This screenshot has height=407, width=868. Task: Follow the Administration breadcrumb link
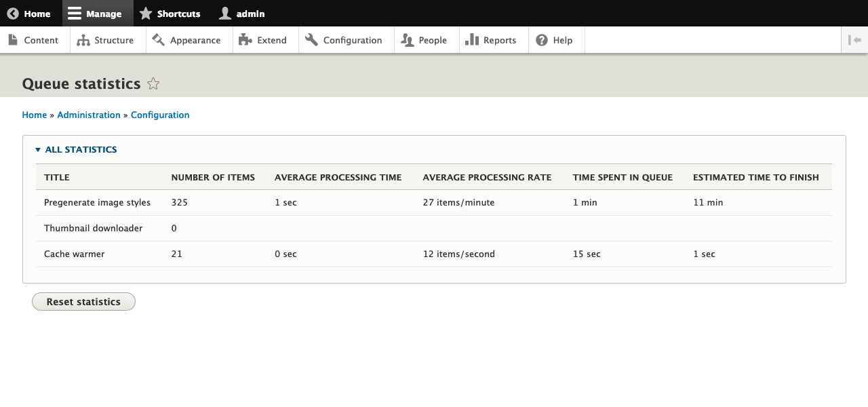[89, 115]
